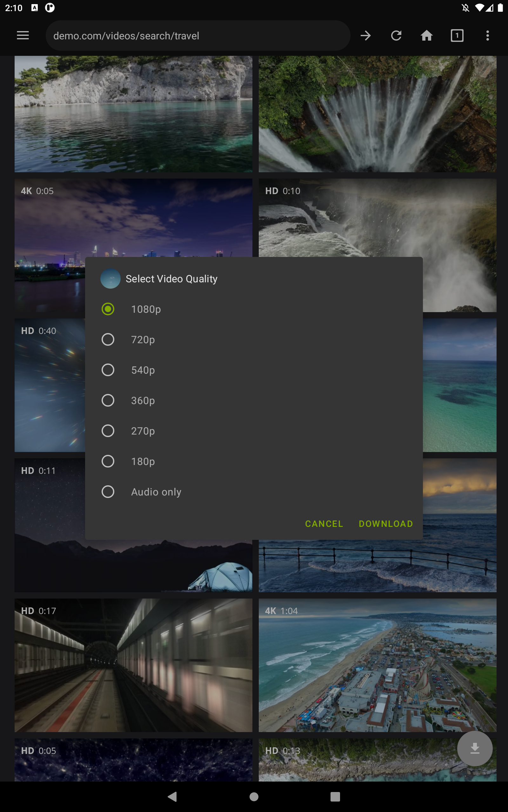Select the 720p quality option
The height and width of the screenshot is (812, 508).
point(254,339)
